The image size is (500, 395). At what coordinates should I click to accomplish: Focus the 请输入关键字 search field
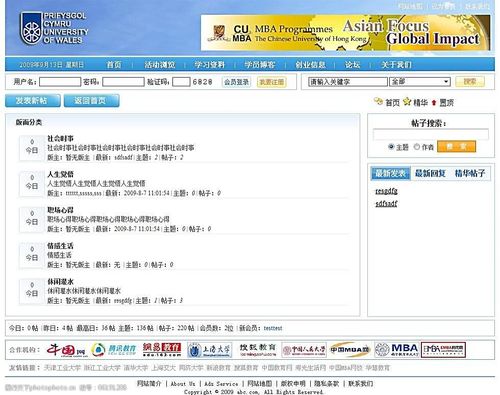coord(348,82)
